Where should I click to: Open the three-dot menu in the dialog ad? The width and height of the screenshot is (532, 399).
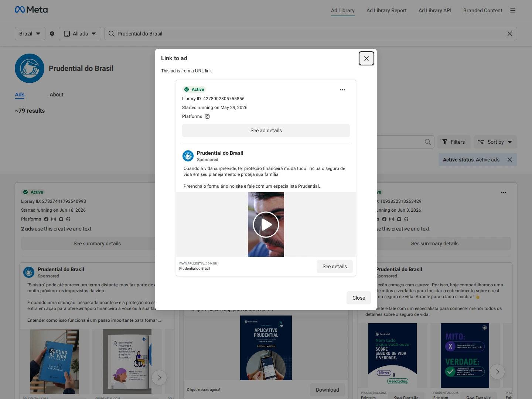point(342,90)
